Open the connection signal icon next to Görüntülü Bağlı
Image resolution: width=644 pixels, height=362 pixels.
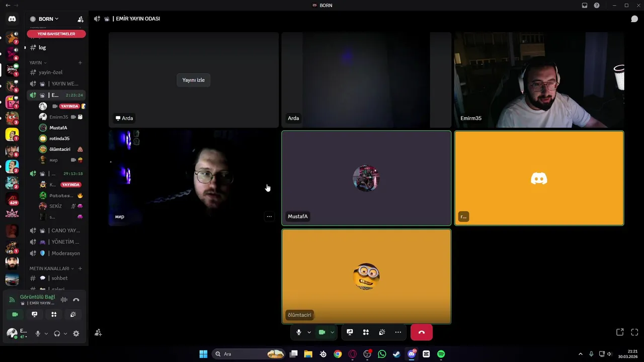point(12,300)
